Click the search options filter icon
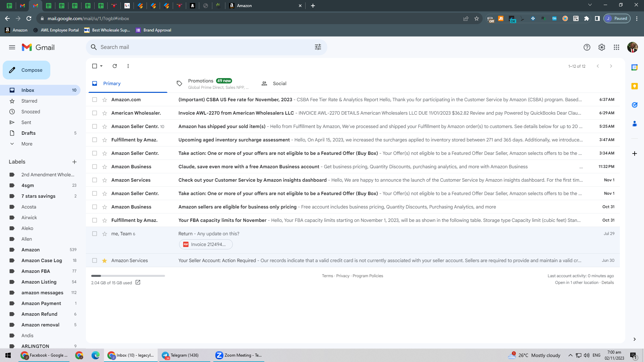 pos(318,47)
